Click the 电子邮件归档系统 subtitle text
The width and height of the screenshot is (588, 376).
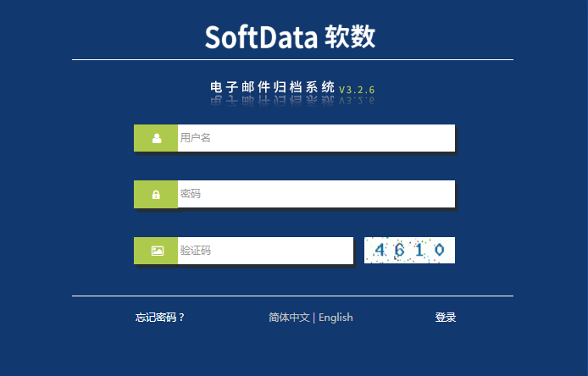(x=272, y=87)
